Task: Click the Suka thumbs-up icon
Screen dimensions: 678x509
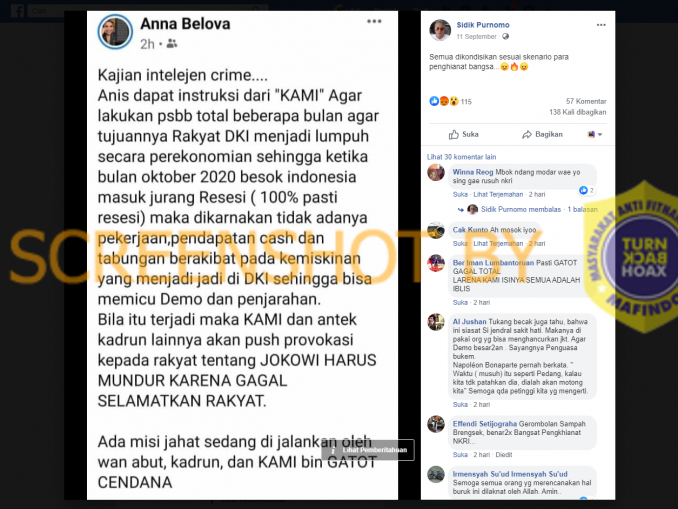Action: 454,134
